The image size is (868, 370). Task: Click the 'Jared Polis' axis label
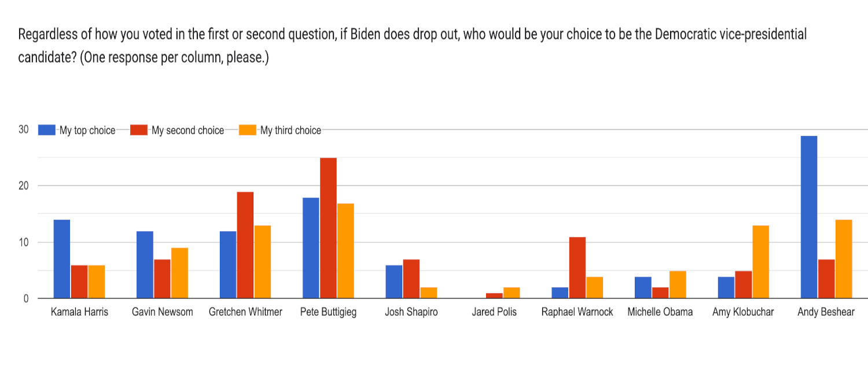tap(494, 312)
